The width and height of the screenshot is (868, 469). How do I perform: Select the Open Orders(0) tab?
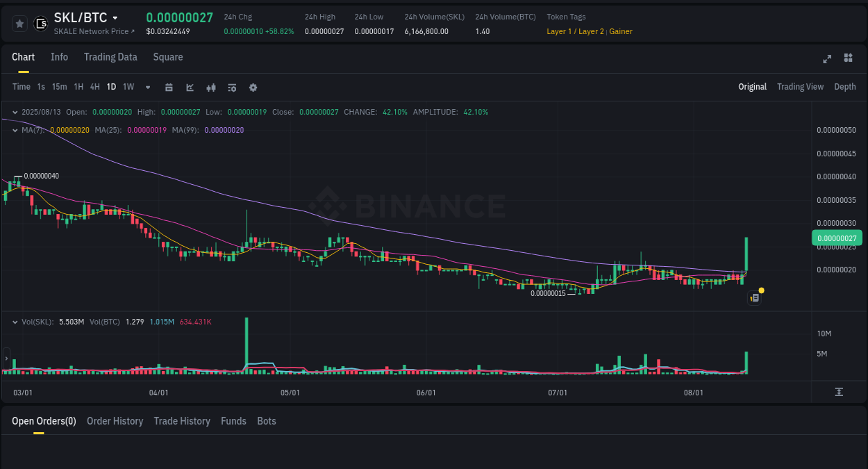[44, 421]
